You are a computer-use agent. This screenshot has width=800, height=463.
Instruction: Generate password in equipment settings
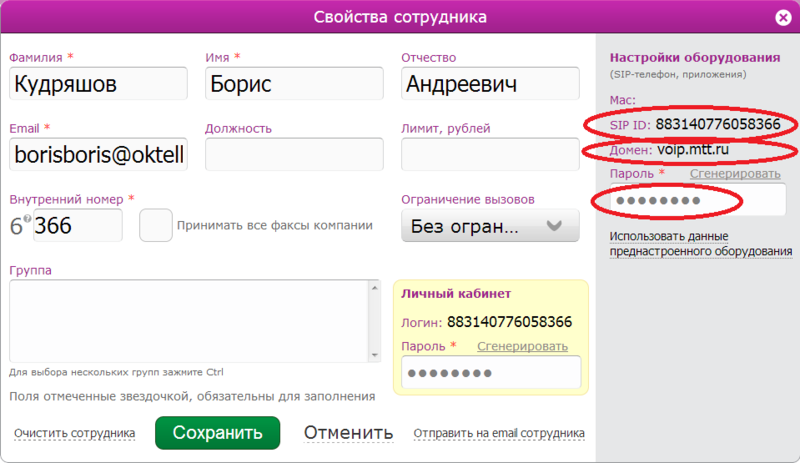735,174
